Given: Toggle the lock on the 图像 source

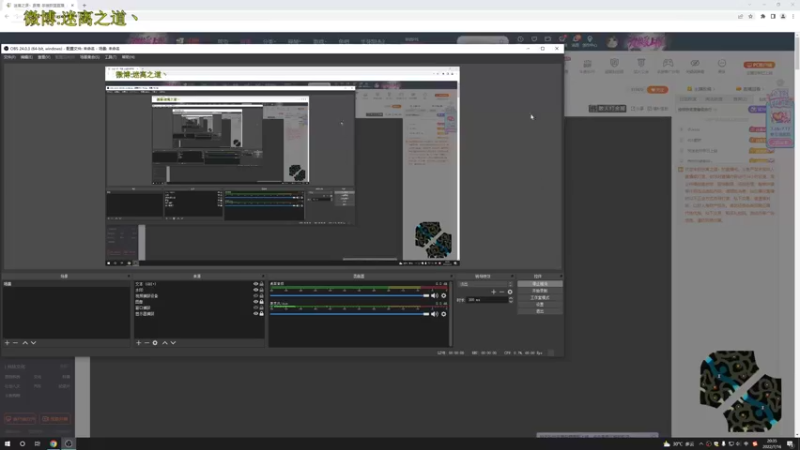Looking at the screenshot, I should pos(262,302).
